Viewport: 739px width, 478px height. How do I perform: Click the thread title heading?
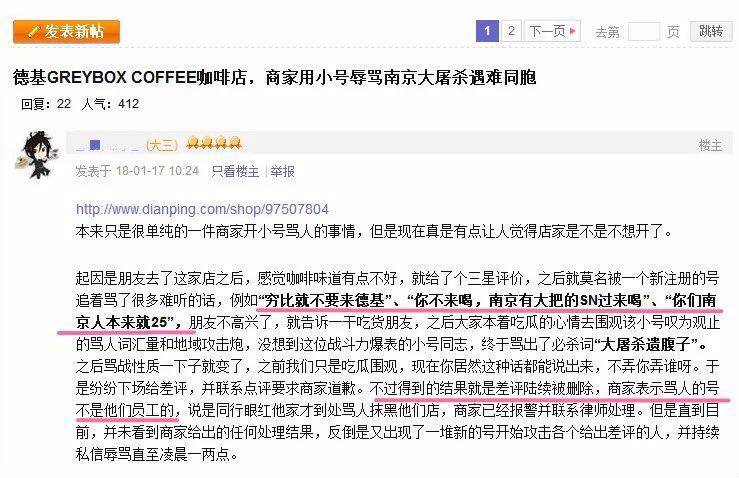(274, 77)
